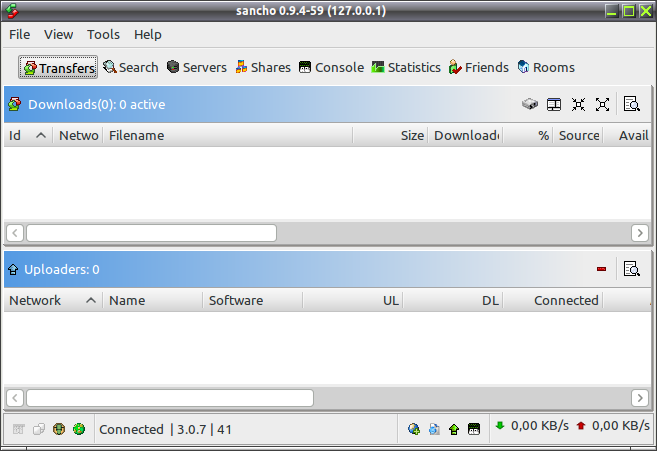Go to the Shares tab
This screenshot has height=451, width=657.
point(263,67)
